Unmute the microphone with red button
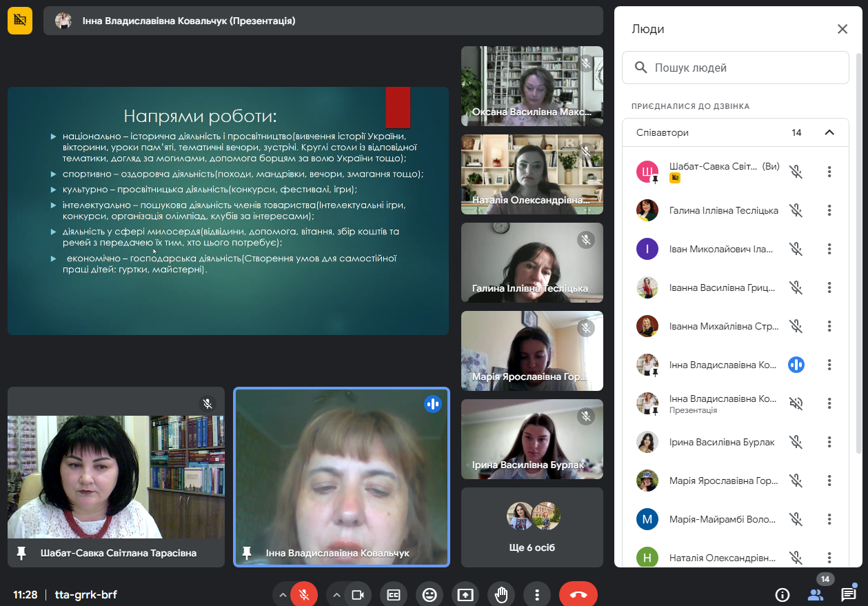The height and width of the screenshot is (606, 868). click(x=304, y=594)
